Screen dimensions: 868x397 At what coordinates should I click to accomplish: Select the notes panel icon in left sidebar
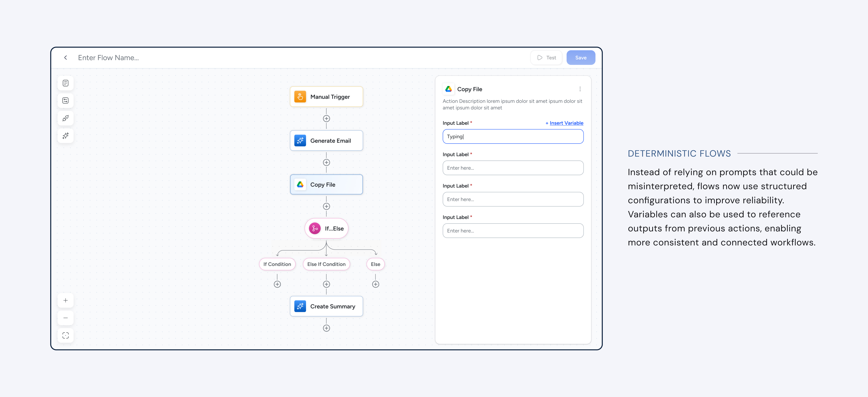click(x=65, y=83)
